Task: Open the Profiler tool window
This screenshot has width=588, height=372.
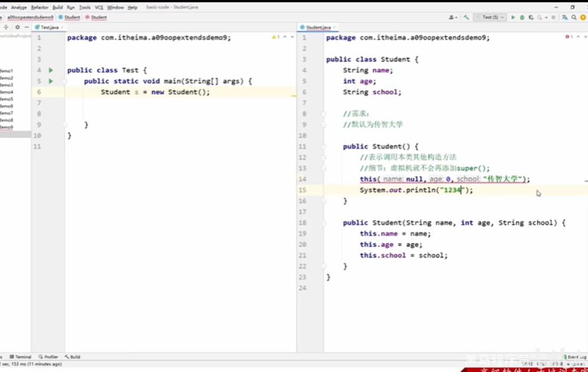Action: (x=48, y=357)
